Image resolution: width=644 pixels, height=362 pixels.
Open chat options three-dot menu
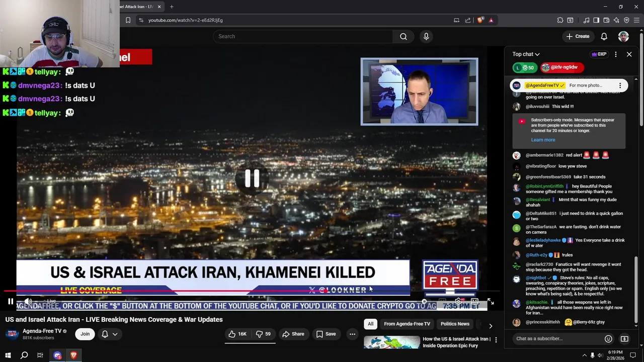(x=616, y=54)
